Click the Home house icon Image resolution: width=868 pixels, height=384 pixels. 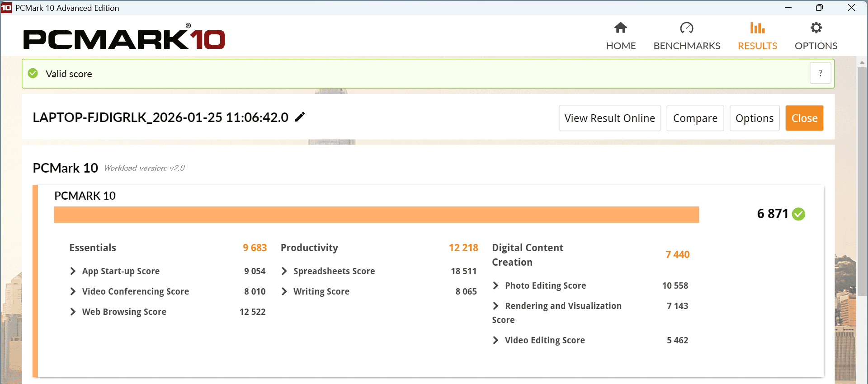tap(621, 28)
